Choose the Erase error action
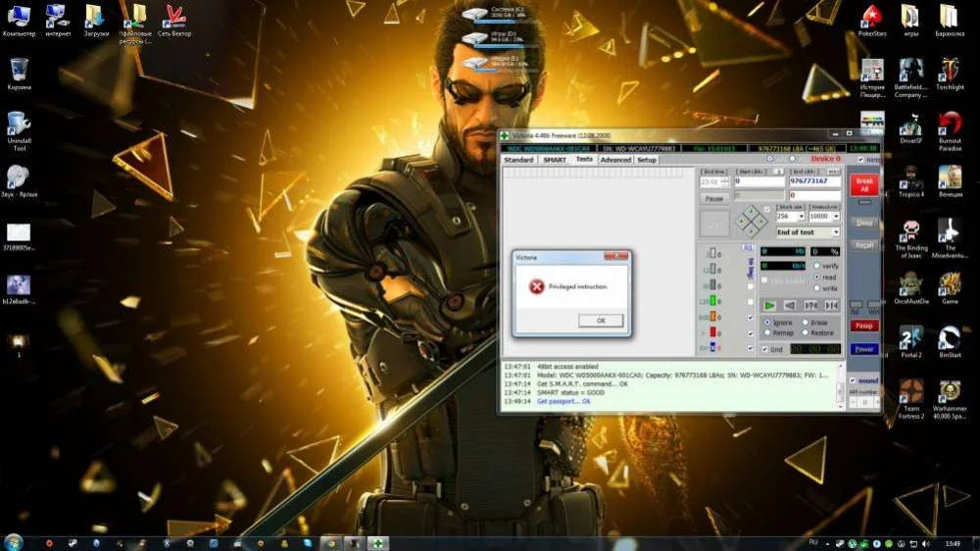980x551 pixels. click(x=806, y=323)
